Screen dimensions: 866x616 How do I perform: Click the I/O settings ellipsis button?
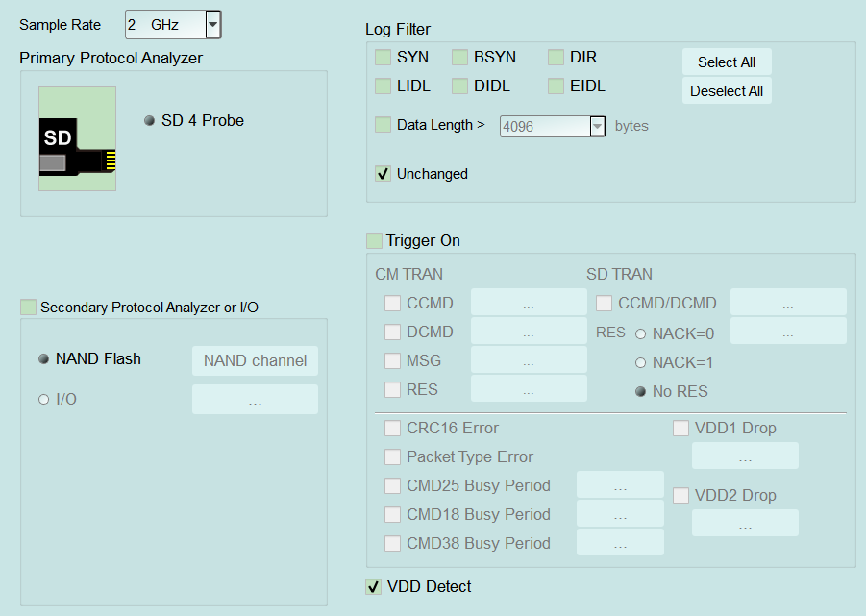click(255, 399)
